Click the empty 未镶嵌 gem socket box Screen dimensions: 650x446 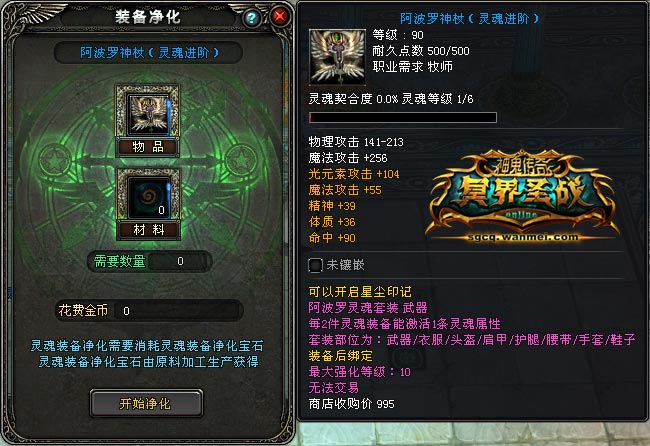[315, 265]
